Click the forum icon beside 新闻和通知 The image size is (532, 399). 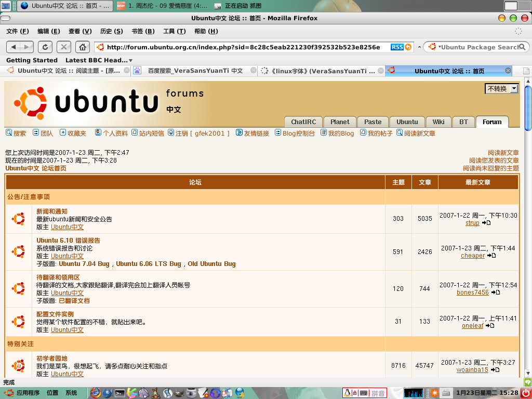tap(18, 219)
